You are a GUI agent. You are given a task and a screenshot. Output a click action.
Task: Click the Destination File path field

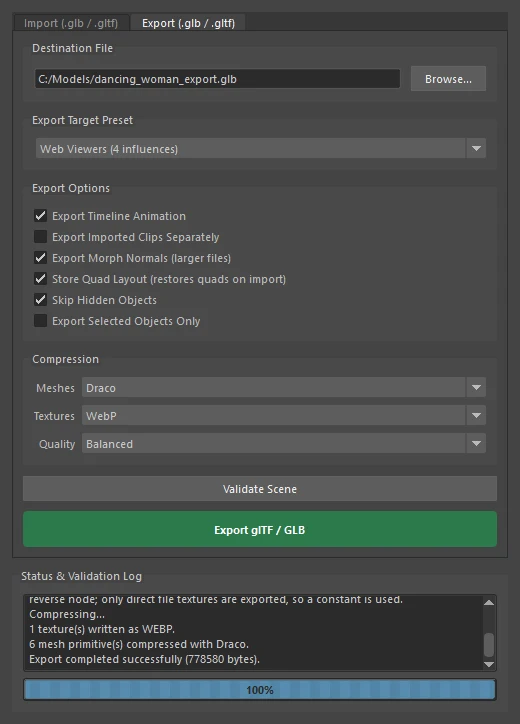pyautogui.click(x=217, y=79)
